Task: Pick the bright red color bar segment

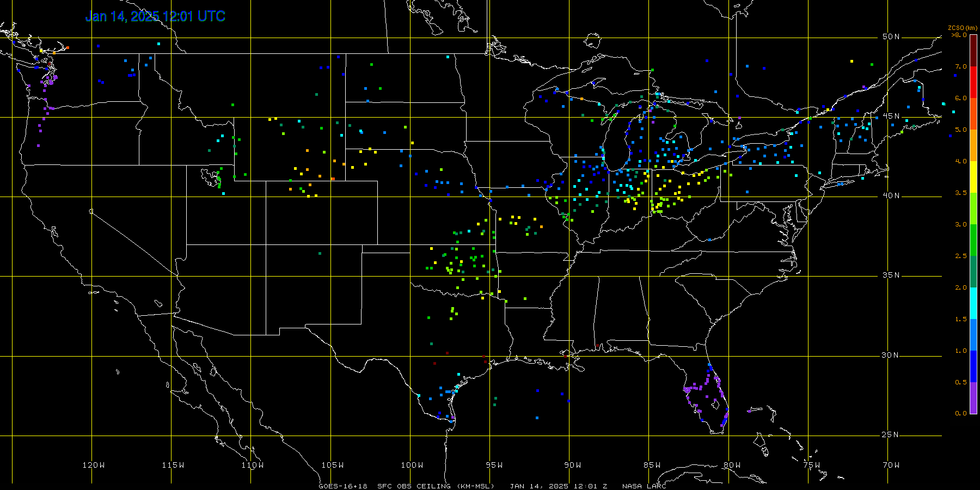Action: (x=973, y=83)
